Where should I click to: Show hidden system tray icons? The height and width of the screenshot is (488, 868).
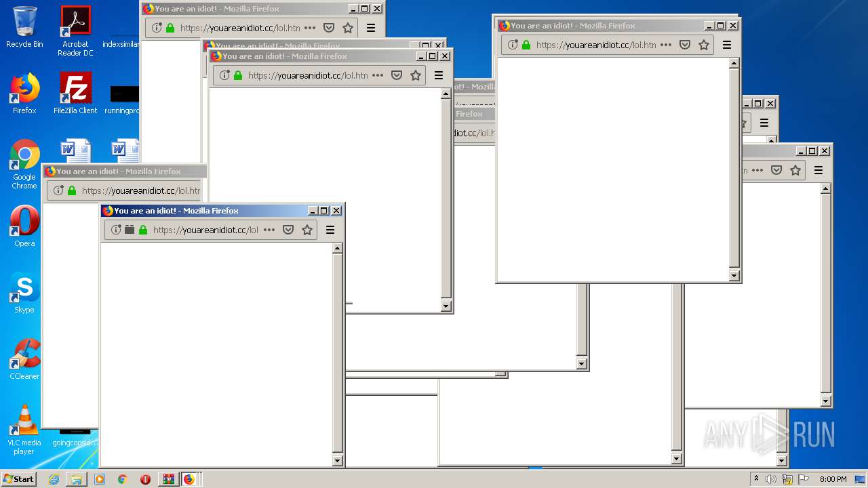click(756, 479)
